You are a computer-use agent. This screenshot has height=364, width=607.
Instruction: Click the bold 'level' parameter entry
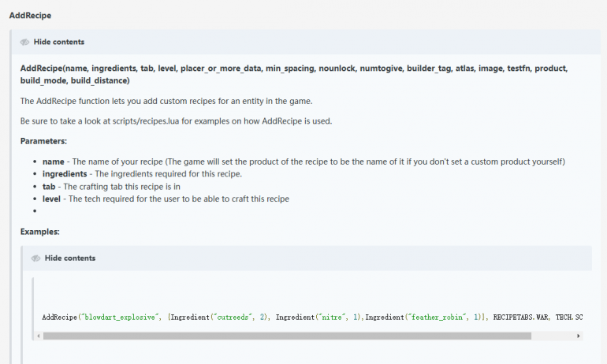point(52,199)
